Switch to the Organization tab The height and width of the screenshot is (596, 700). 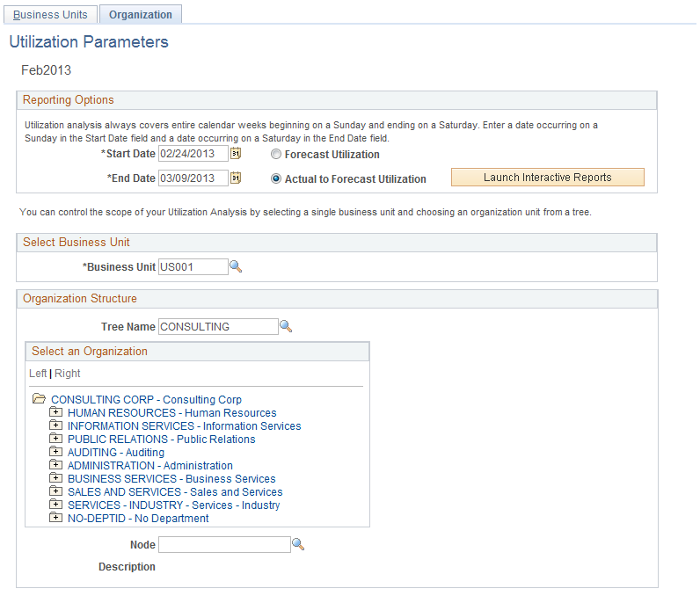(140, 15)
